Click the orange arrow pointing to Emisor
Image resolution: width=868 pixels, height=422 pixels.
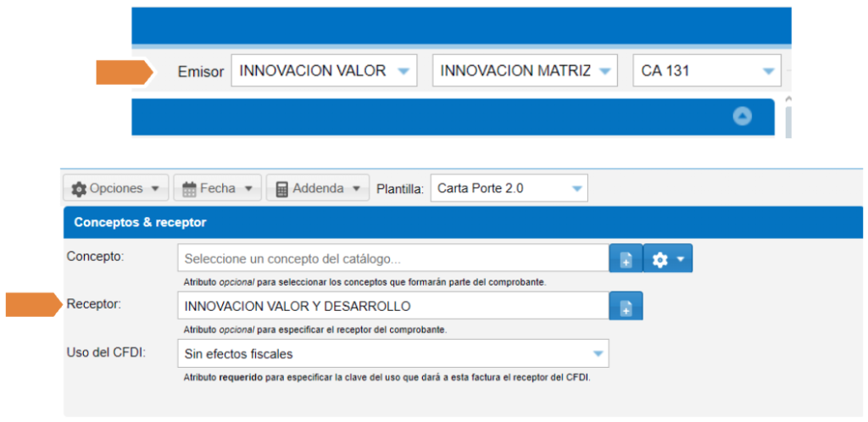click(x=124, y=72)
